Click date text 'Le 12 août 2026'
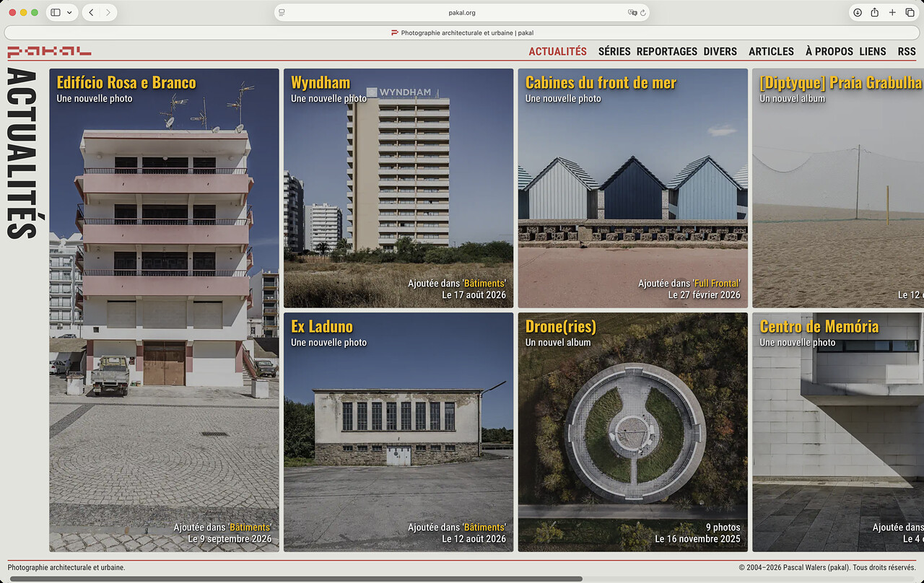This screenshot has height=583, width=924. click(474, 539)
